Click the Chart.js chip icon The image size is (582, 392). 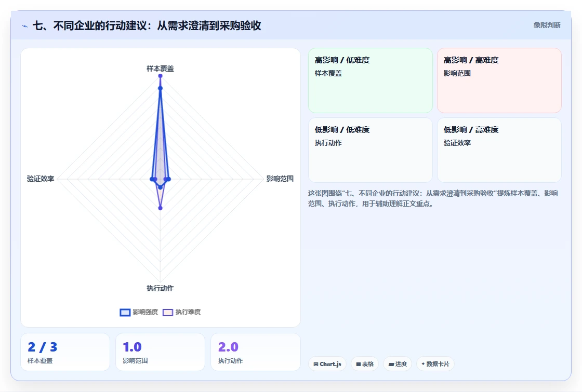coord(316,364)
